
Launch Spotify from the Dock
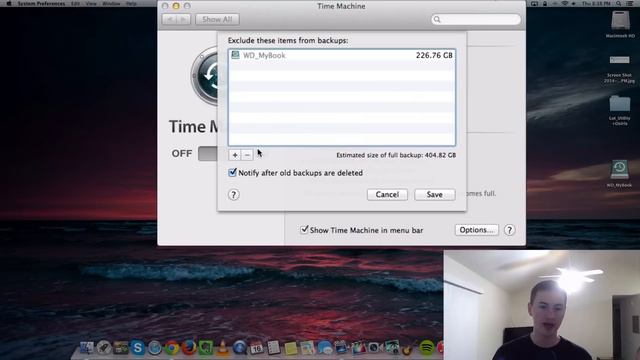point(427,348)
